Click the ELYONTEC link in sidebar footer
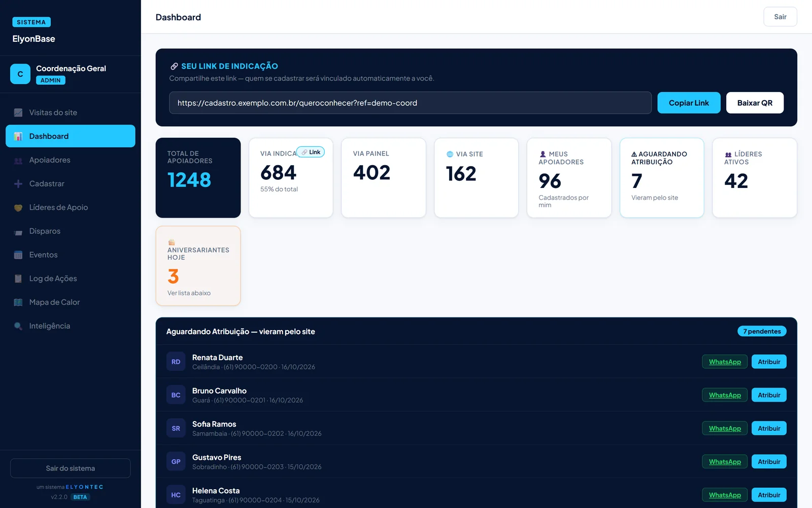 pos(84,487)
